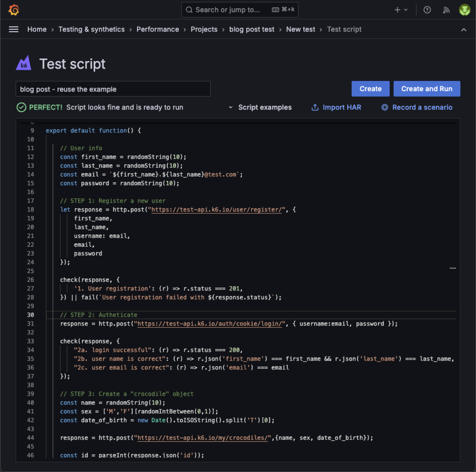476x472 pixels.
Task: Open the Projects breadcrumb entry
Action: click(x=204, y=29)
